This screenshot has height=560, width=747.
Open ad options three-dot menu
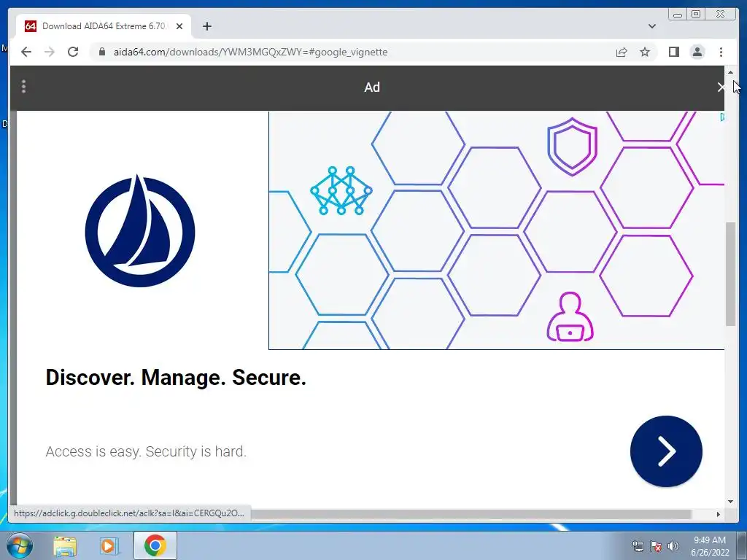[23, 87]
